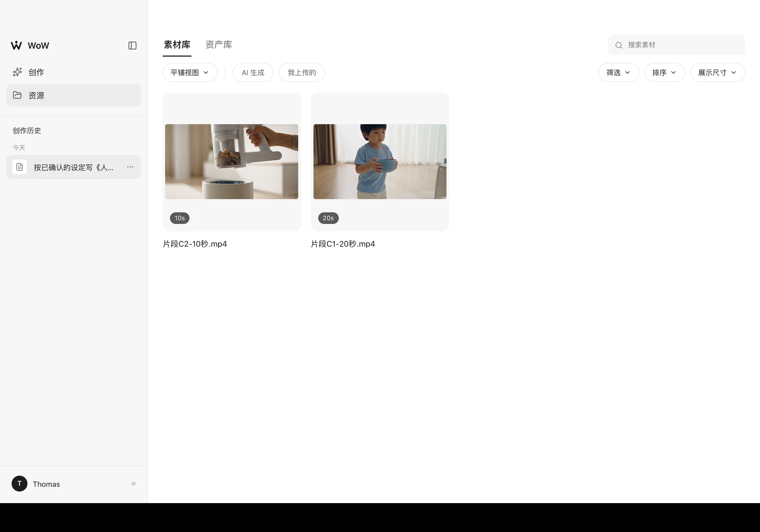760x532 pixels.
Task: Click the document icon of the history item
Action: pyautogui.click(x=19, y=167)
